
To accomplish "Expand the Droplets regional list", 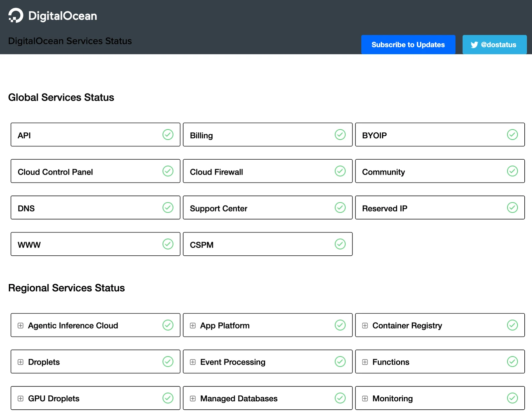I will 21,362.
